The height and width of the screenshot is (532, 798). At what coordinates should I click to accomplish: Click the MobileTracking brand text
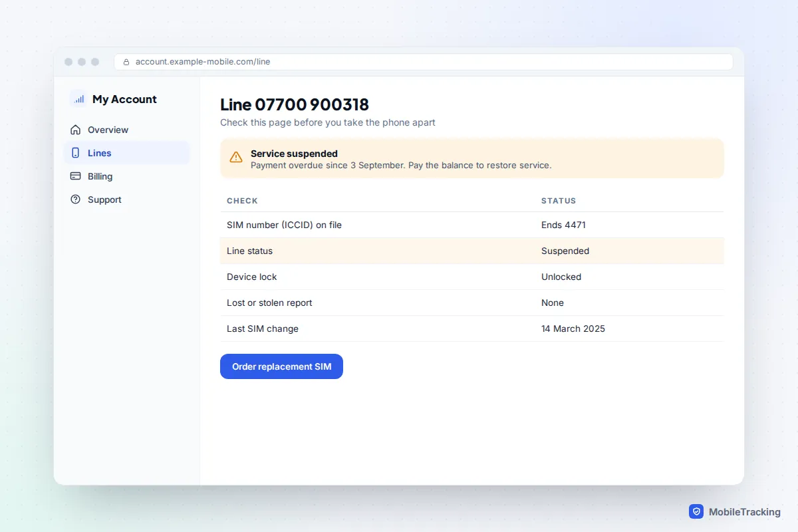point(745,512)
